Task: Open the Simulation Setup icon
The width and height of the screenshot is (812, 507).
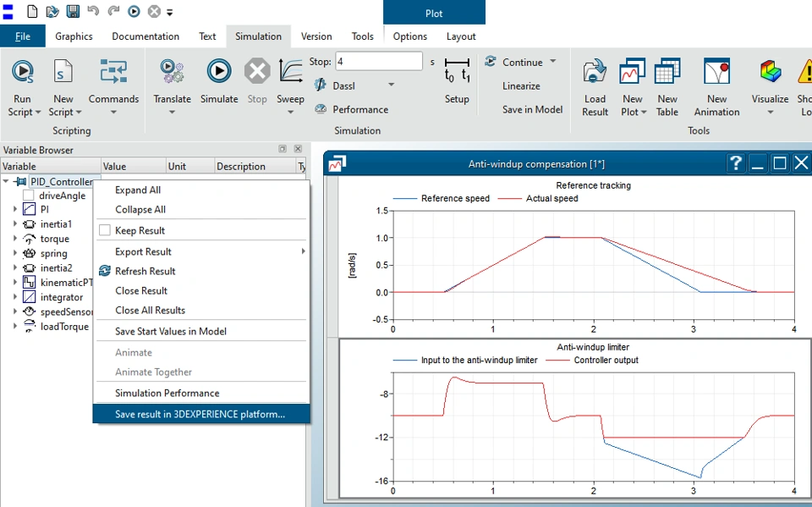Action: click(x=457, y=70)
